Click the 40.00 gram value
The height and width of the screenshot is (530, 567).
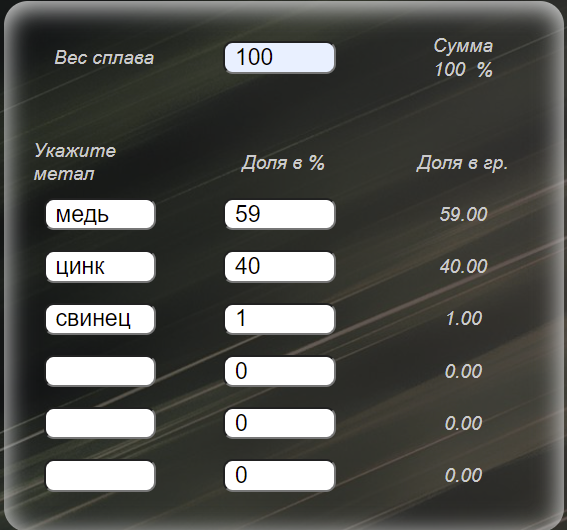[464, 266]
